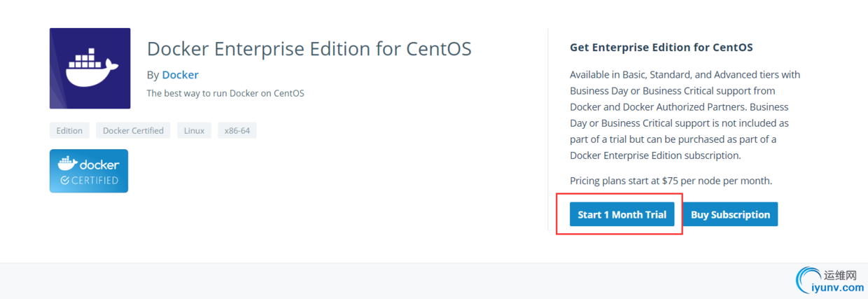Click the whale icon inside the certified badge
The height and width of the screenshot is (299, 868).
[x=68, y=165]
